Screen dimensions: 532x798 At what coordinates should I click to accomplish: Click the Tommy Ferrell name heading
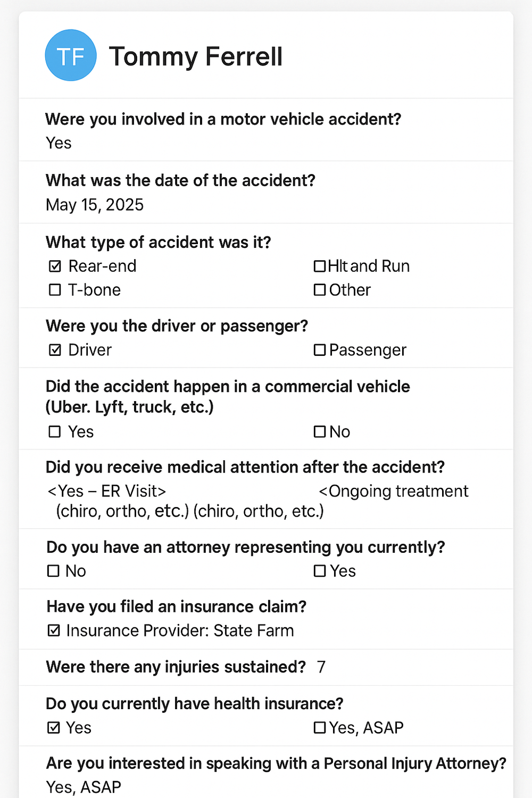click(x=196, y=56)
